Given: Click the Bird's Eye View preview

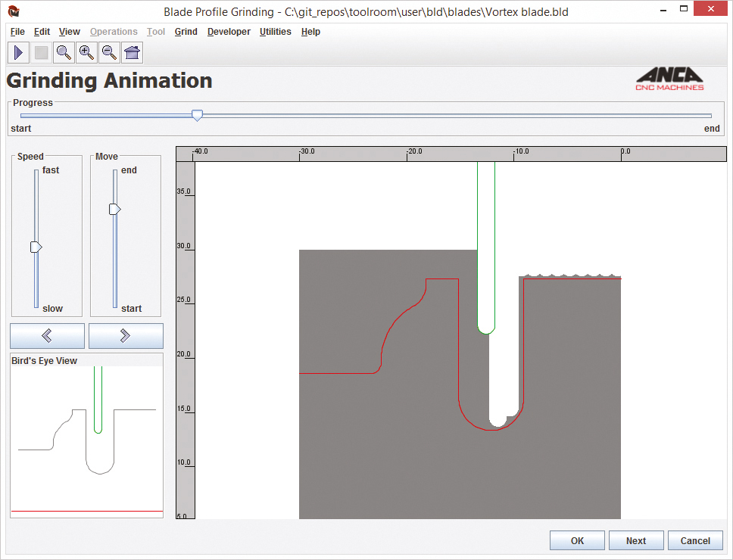Looking at the screenshot, I should click(x=87, y=441).
